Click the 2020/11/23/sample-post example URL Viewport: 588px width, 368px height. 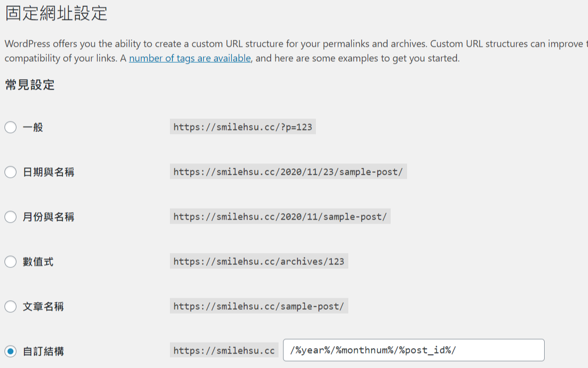[x=288, y=172]
